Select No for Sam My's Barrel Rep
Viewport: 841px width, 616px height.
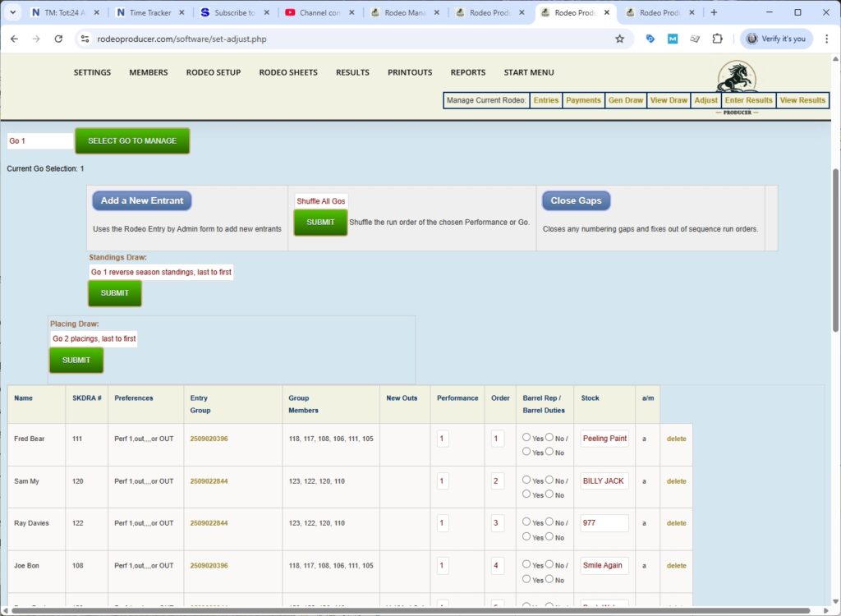[547, 480]
